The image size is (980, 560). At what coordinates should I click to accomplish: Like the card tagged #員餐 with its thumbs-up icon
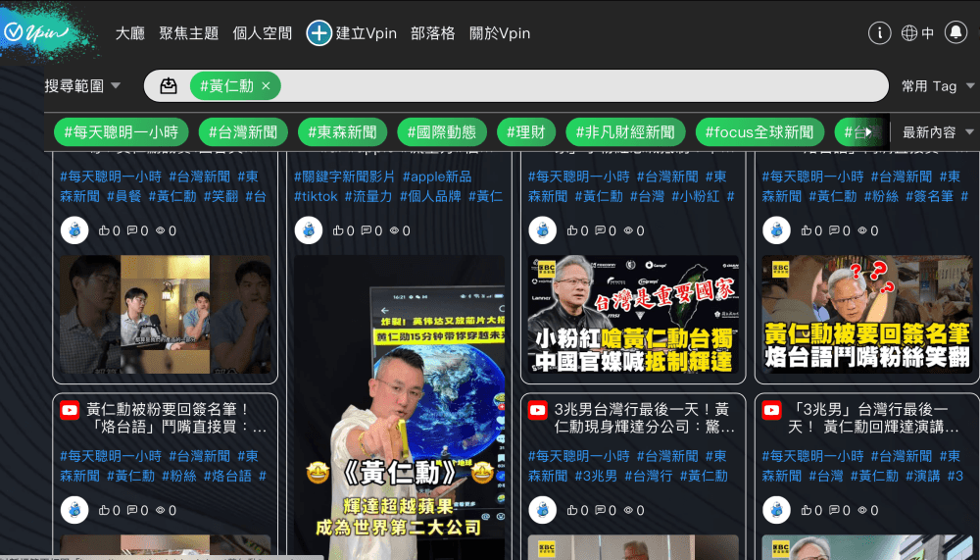(105, 230)
